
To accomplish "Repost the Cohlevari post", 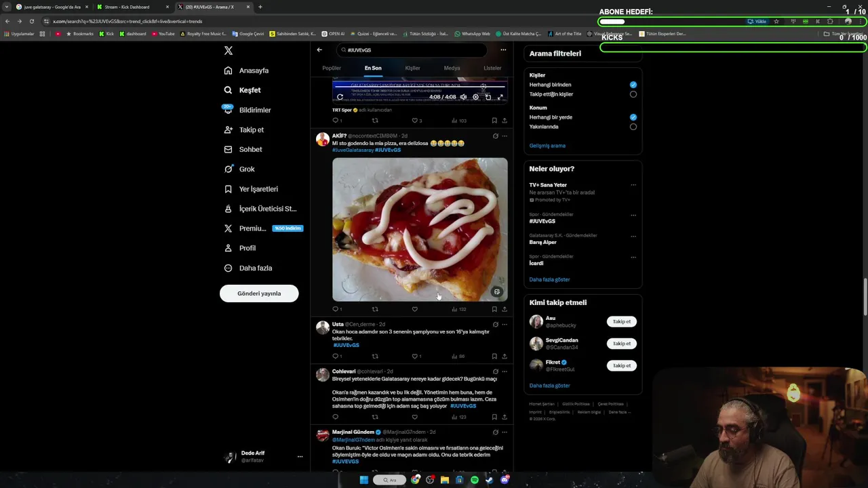I will coord(375,417).
